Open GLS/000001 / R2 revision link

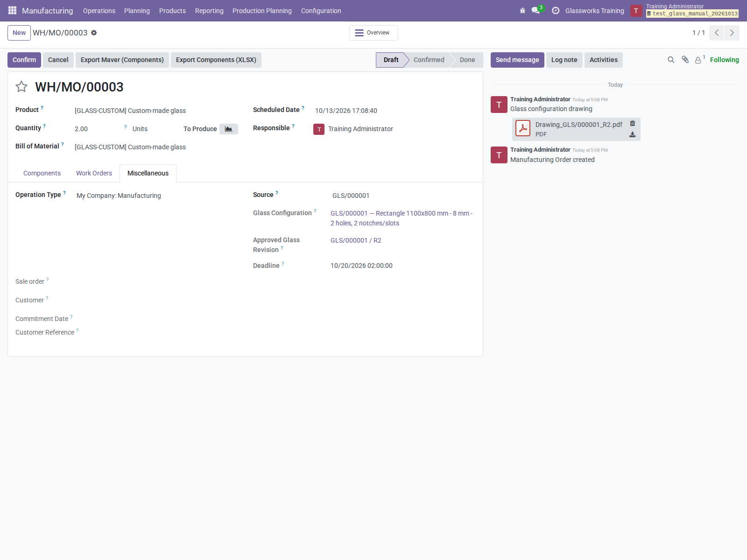point(356,240)
